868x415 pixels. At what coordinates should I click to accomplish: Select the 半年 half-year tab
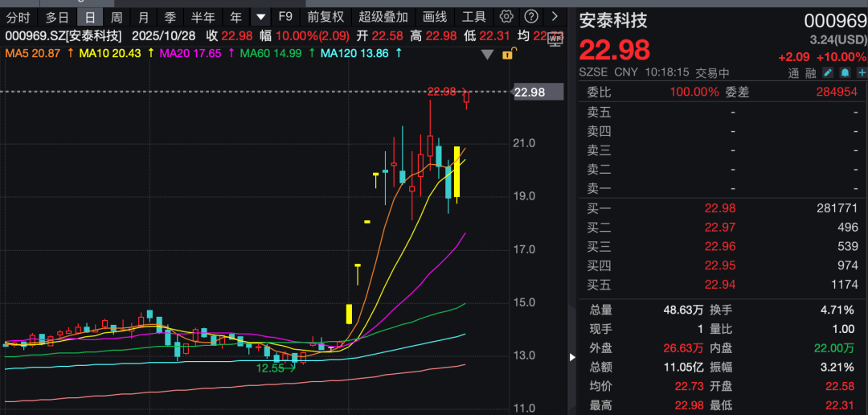(x=203, y=17)
